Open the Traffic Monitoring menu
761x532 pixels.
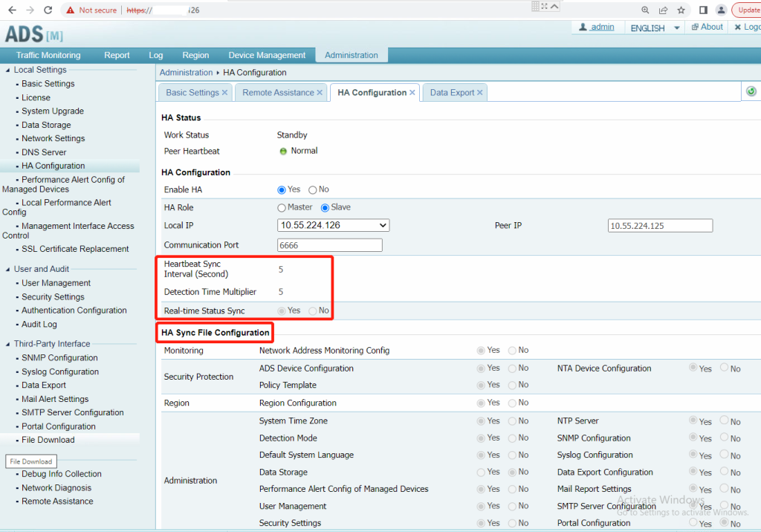click(48, 55)
